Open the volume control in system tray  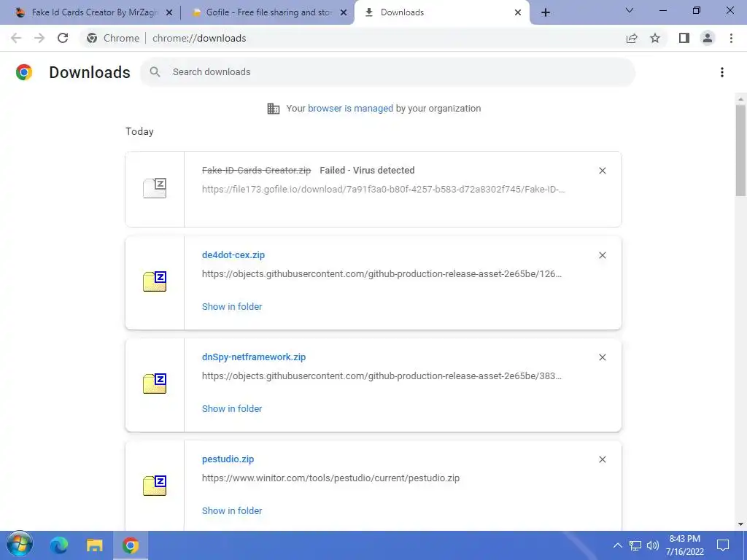[653, 545]
